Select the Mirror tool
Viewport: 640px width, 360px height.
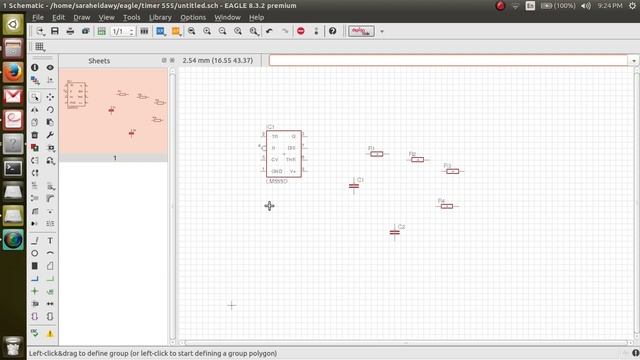(x=35, y=109)
